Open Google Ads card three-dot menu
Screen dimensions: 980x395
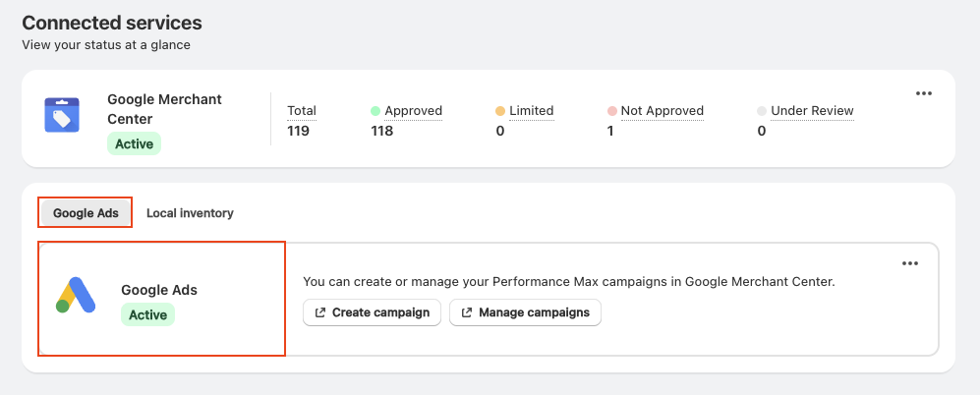pos(909,263)
